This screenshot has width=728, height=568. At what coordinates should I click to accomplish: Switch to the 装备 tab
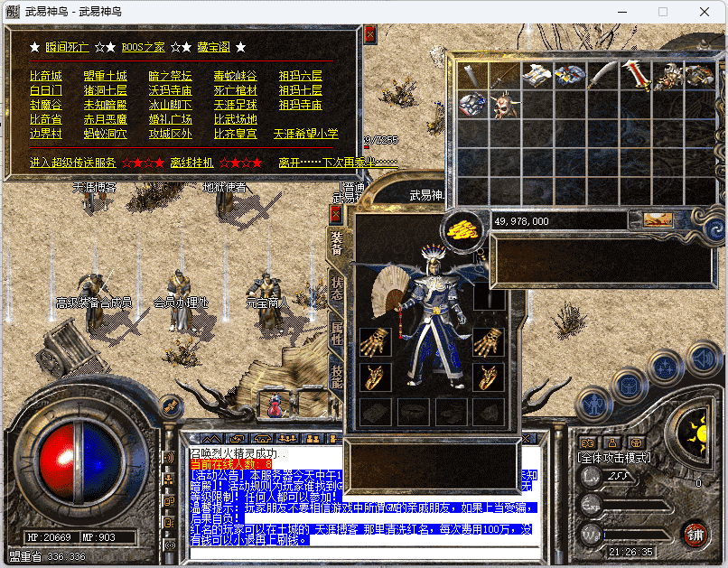coord(337,244)
